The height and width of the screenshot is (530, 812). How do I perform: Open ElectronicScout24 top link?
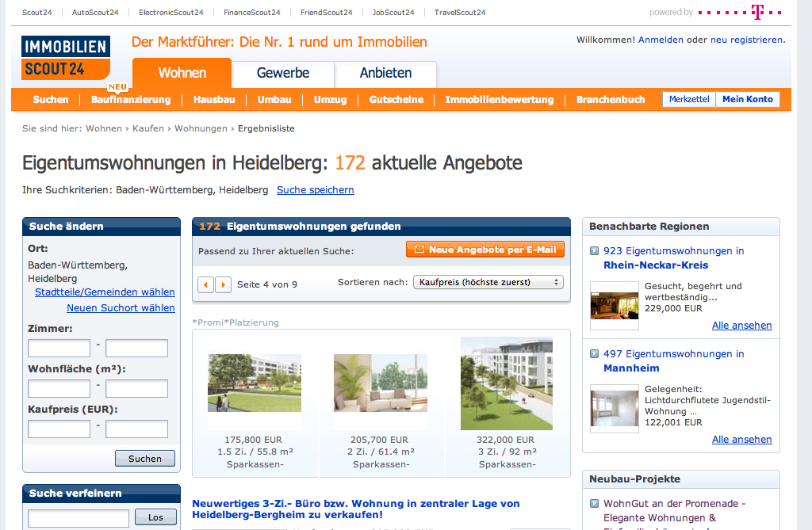click(171, 13)
